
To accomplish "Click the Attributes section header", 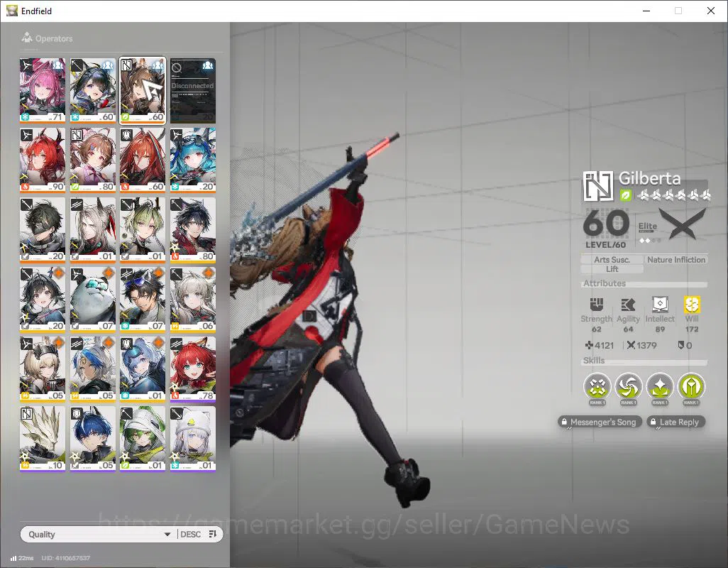I will point(605,283).
